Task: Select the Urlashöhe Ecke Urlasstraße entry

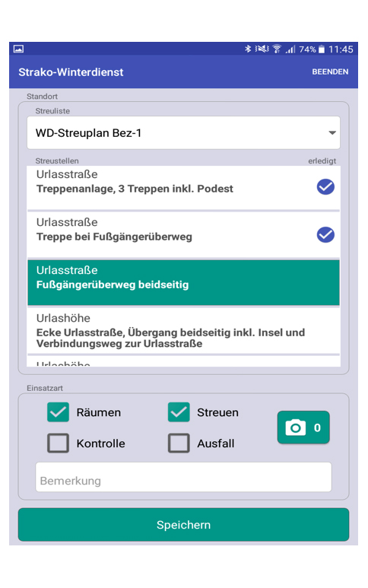Action: coord(184,330)
